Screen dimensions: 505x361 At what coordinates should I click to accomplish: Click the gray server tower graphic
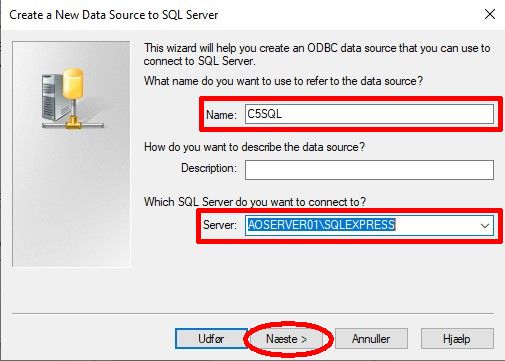(52, 97)
